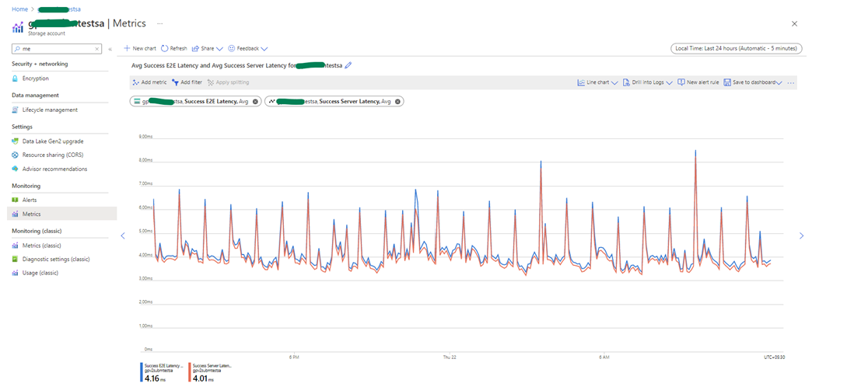Screen dimensions: 868x387
Task: Remove the Success Server Latency metric
Action: 398,102
